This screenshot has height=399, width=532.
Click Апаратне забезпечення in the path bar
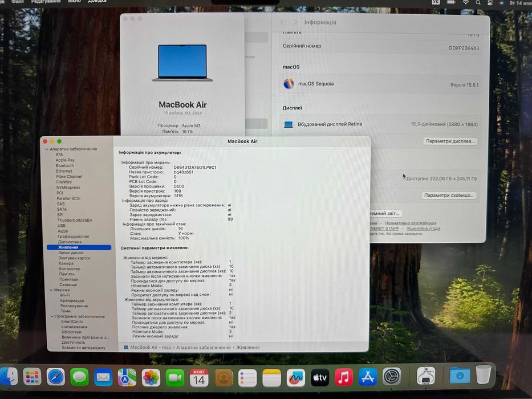[x=203, y=348]
